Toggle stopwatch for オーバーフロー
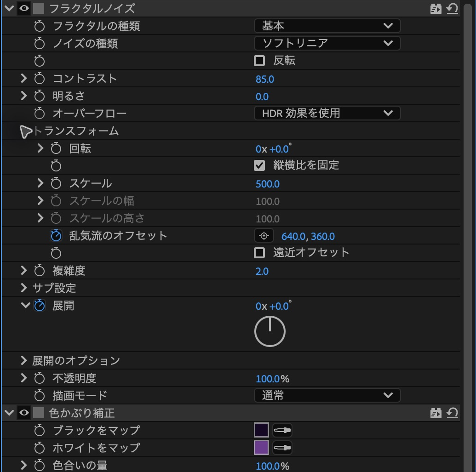This screenshot has width=476, height=472. pyautogui.click(x=39, y=114)
